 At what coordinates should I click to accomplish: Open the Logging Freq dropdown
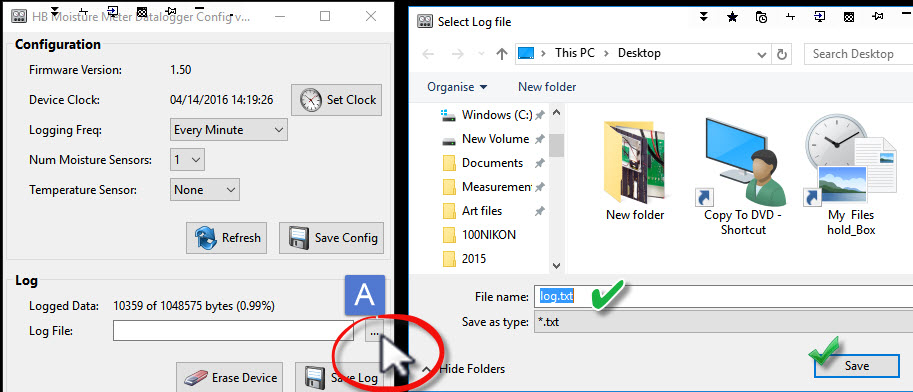[x=229, y=130]
